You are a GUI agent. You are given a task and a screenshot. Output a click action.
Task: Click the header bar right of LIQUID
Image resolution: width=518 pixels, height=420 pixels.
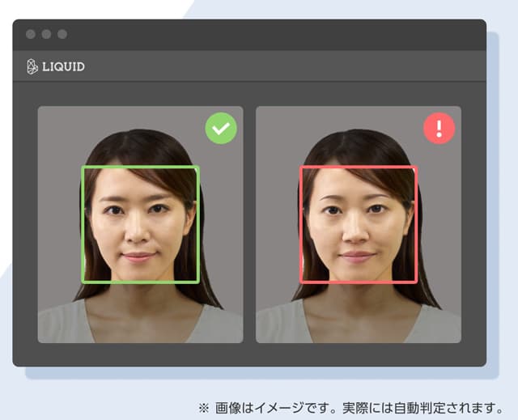coord(283,66)
